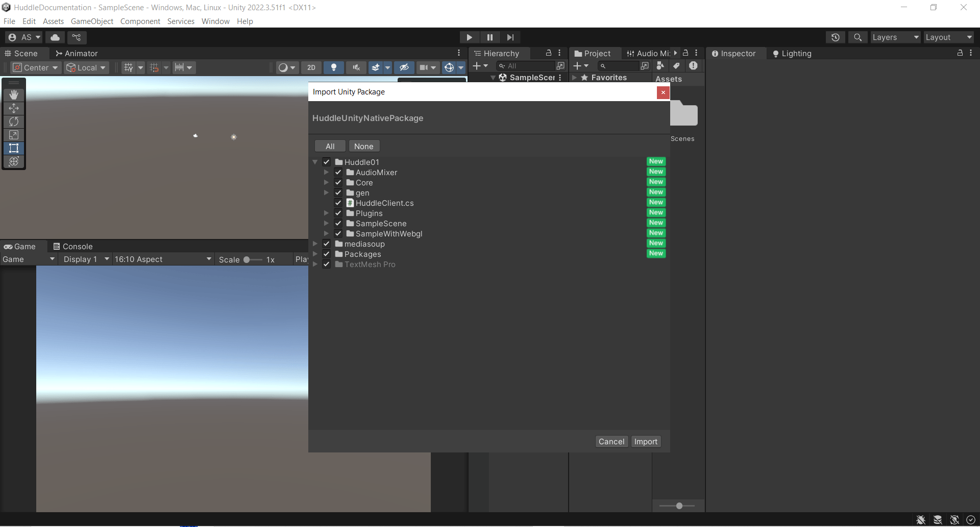
Task: Open the 16:10 Aspect dropdown
Action: click(162, 259)
